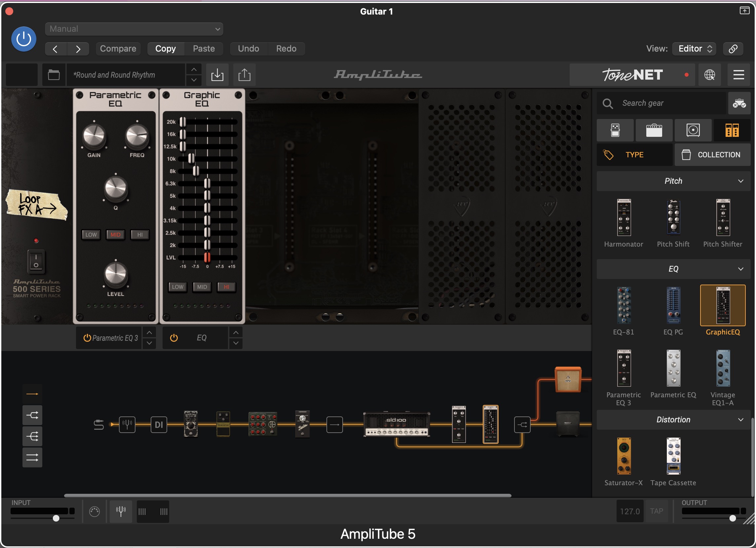The image size is (756, 548).
Task: Click the Graphic EQ 20k band slider
Action: click(x=183, y=122)
